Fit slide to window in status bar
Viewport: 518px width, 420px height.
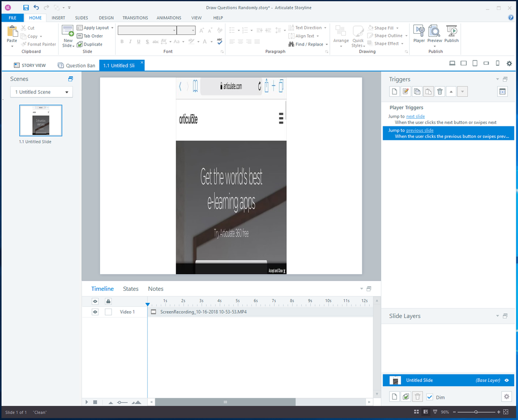(x=506, y=412)
